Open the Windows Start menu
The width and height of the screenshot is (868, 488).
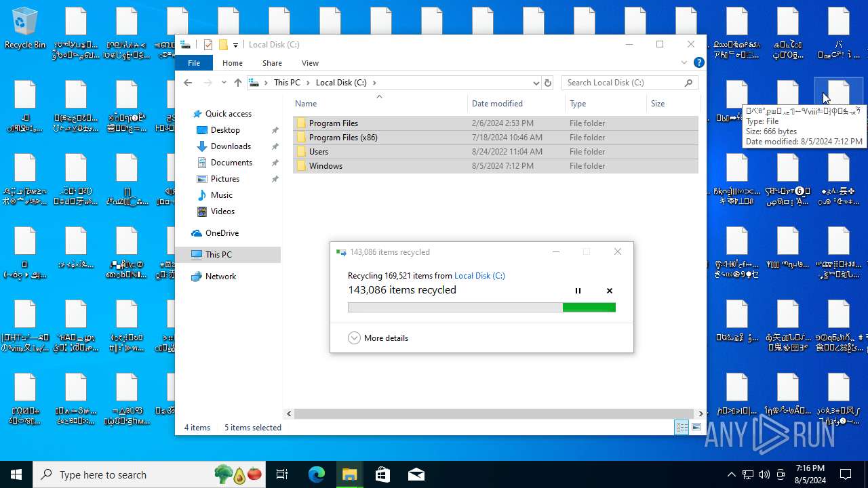(16, 474)
